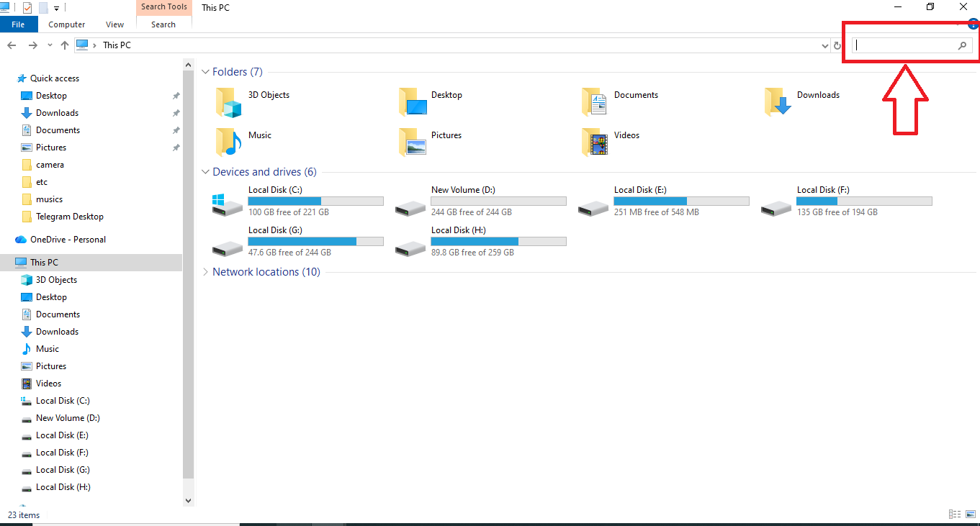Open Telegram Desktop in Quick access
Viewport: 980px width, 526px height.
coord(70,217)
